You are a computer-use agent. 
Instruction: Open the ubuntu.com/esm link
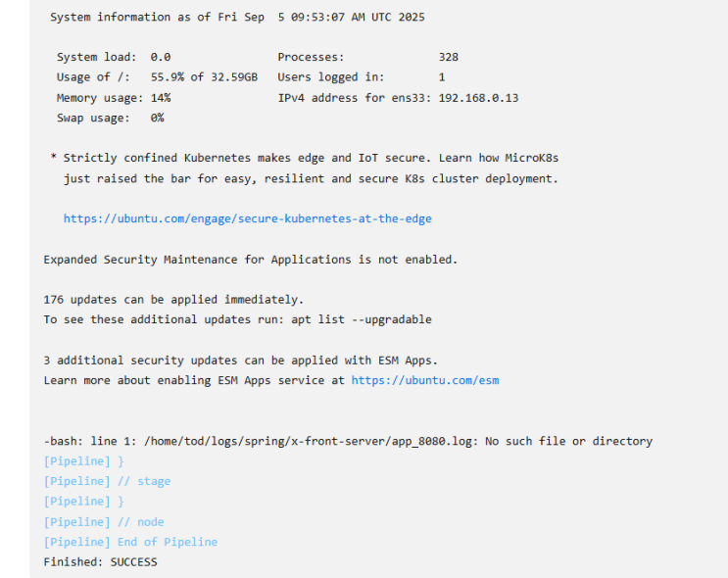425,380
